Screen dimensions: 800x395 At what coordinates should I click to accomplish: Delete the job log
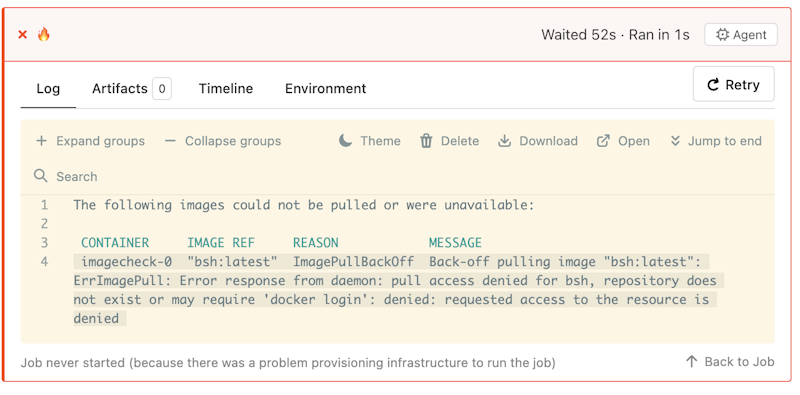(x=449, y=141)
